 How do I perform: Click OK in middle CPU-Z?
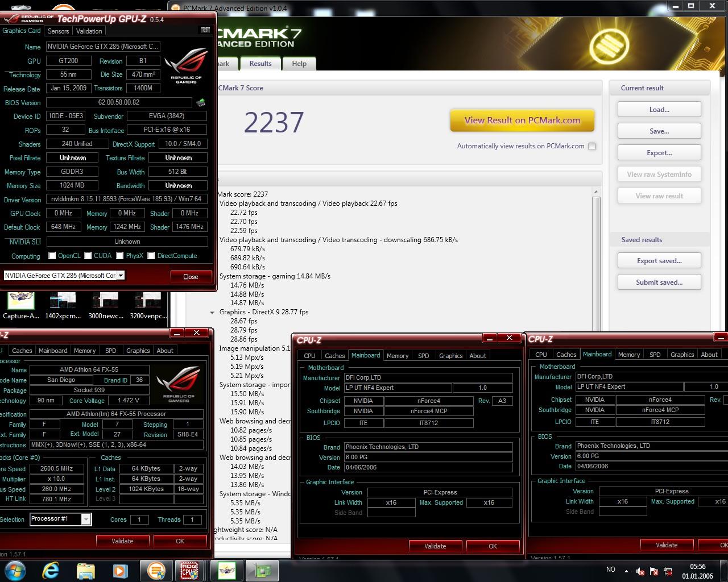pyautogui.click(x=493, y=546)
